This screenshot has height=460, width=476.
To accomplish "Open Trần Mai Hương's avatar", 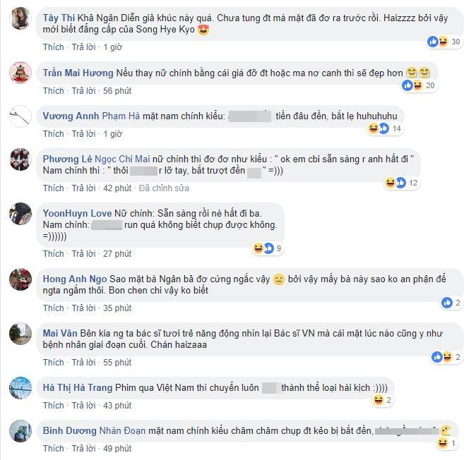I will coord(20,73).
